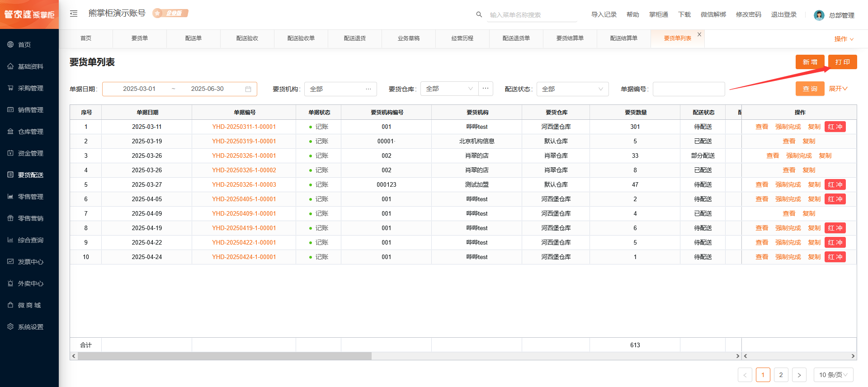
Task: Open order link YHD-20250311-1-00001
Action: pyautogui.click(x=244, y=127)
